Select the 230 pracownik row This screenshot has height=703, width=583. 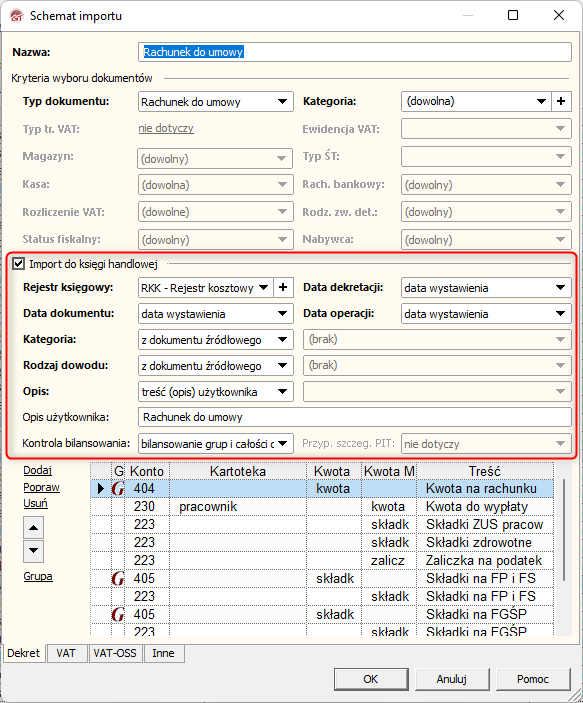(x=322, y=507)
